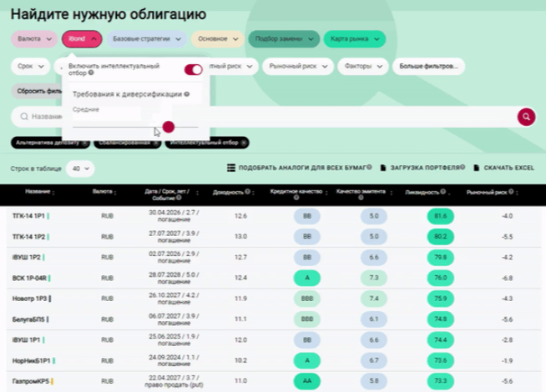The width and height of the screenshot is (546, 392).
Task: Click 'Скачать Excel' download link
Action: coord(503,168)
